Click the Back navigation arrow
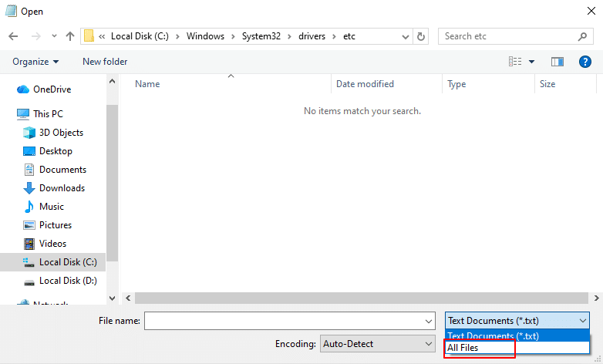The height and width of the screenshot is (364, 603). 13,36
